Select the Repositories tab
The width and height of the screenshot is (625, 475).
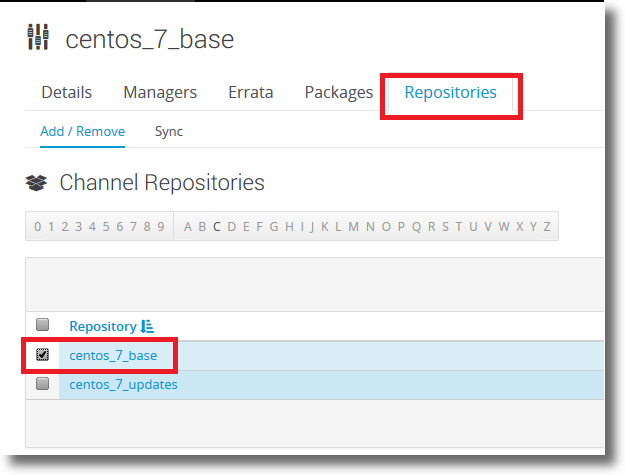click(450, 92)
